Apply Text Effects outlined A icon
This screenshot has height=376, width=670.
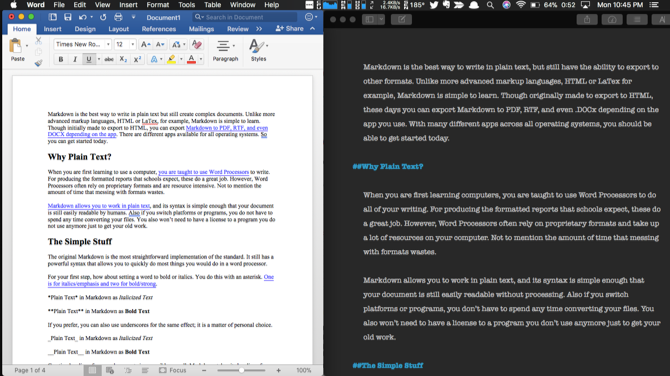[154, 59]
